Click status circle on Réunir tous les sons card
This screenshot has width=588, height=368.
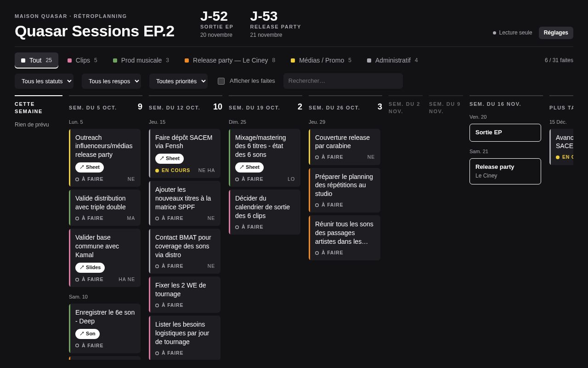(317, 253)
